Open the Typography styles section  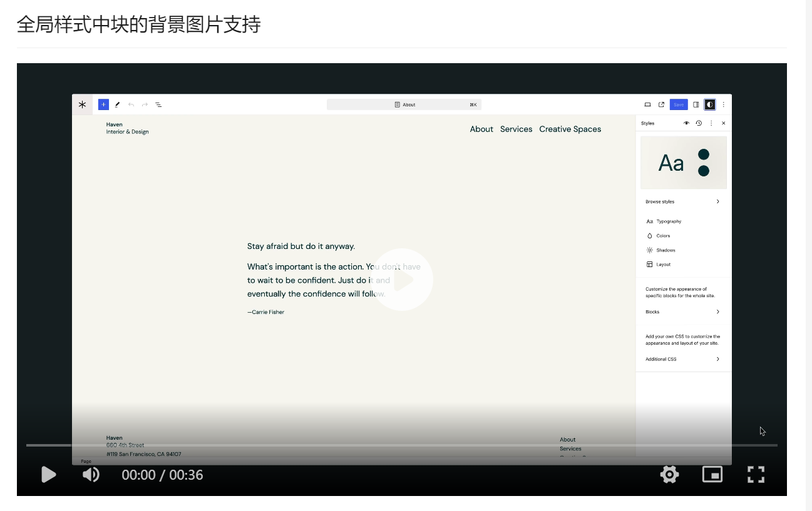(667, 221)
